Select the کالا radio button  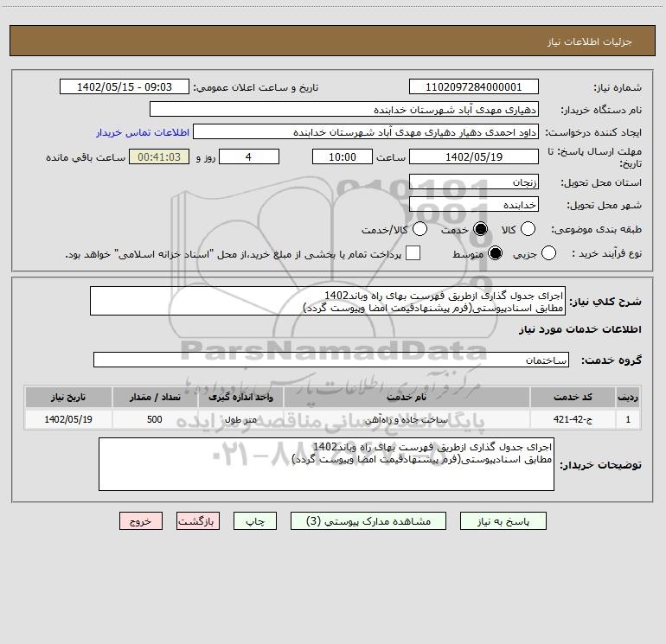(x=528, y=229)
